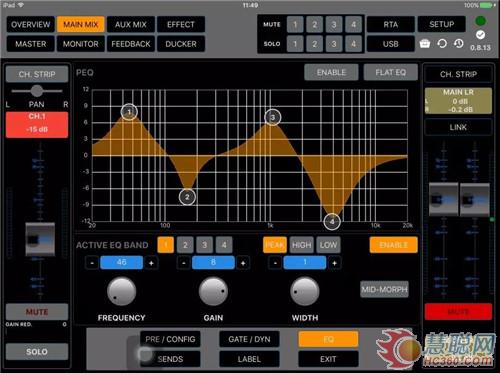Image resolution: width=500 pixels, height=373 pixels.
Task: Open the PRE / CONFIG section
Action: (170, 339)
